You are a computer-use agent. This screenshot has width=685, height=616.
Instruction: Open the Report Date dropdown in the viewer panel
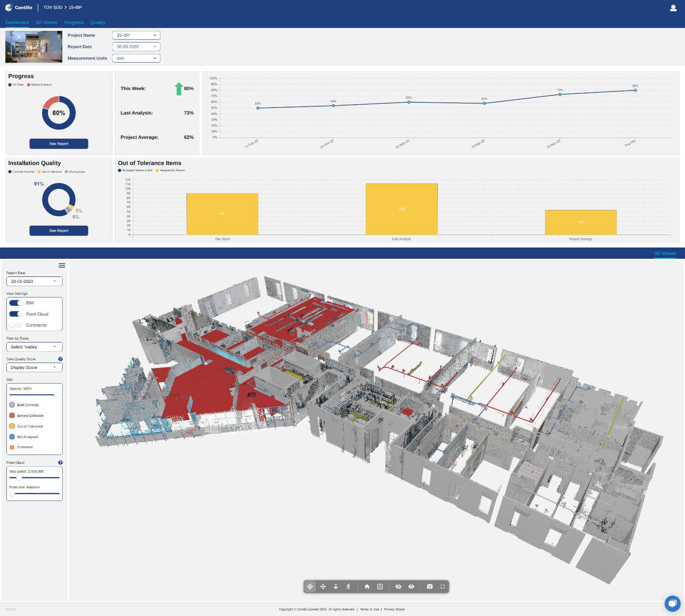[x=34, y=281]
